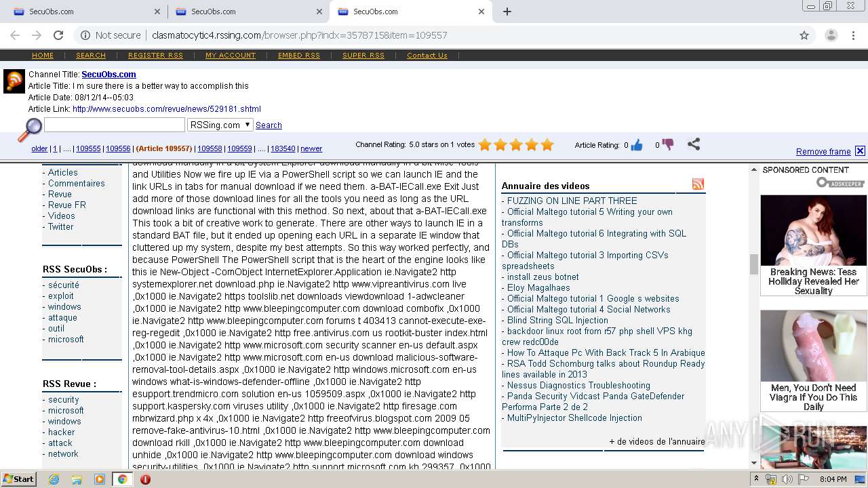Open file explorer from taskbar
868x488 pixels.
coord(77,479)
